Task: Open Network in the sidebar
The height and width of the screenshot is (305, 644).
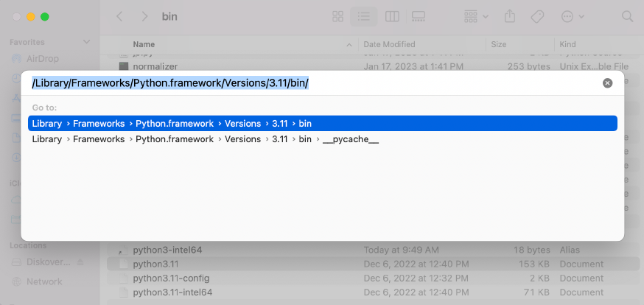Action: pos(44,281)
